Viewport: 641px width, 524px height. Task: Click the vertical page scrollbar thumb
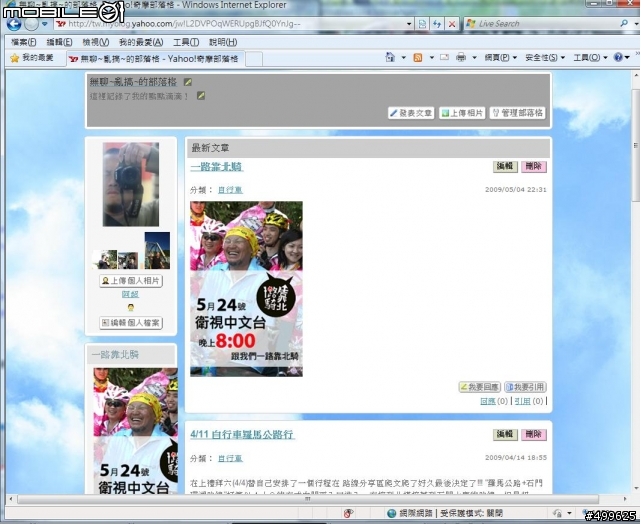click(636, 145)
